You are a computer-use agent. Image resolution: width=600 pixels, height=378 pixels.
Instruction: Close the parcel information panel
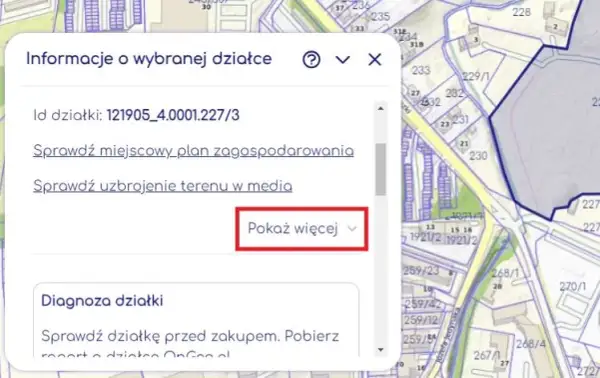point(375,59)
